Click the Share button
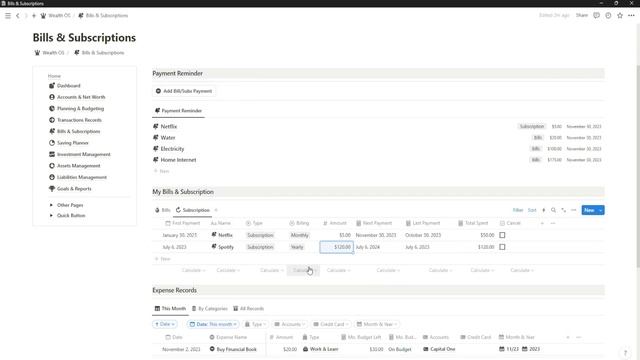The height and width of the screenshot is (360, 640). coord(582,16)
